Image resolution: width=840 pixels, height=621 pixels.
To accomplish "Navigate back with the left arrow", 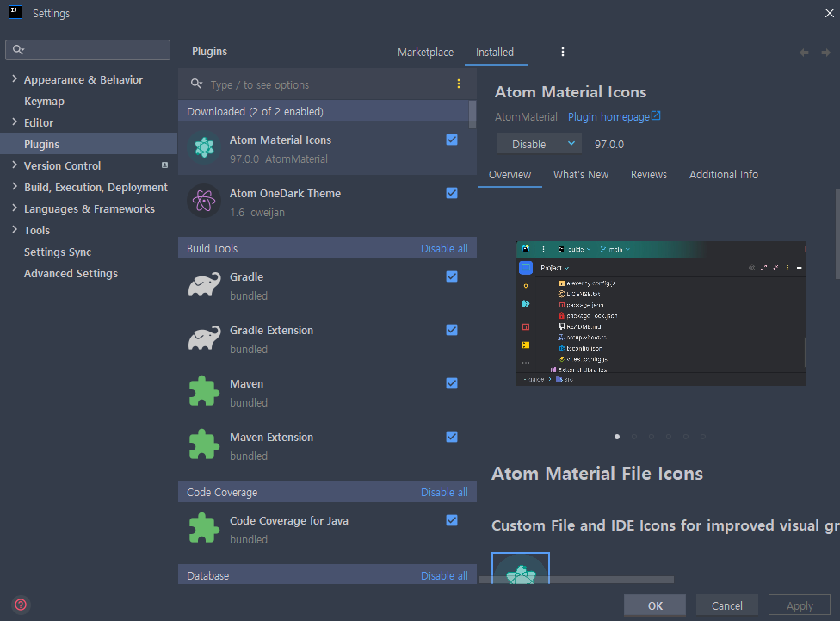I will click(804, 52).
